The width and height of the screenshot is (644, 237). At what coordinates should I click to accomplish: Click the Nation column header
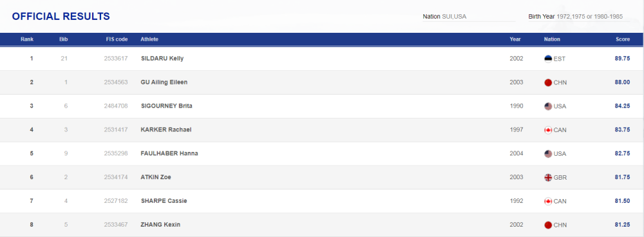(x=552, y=39)
